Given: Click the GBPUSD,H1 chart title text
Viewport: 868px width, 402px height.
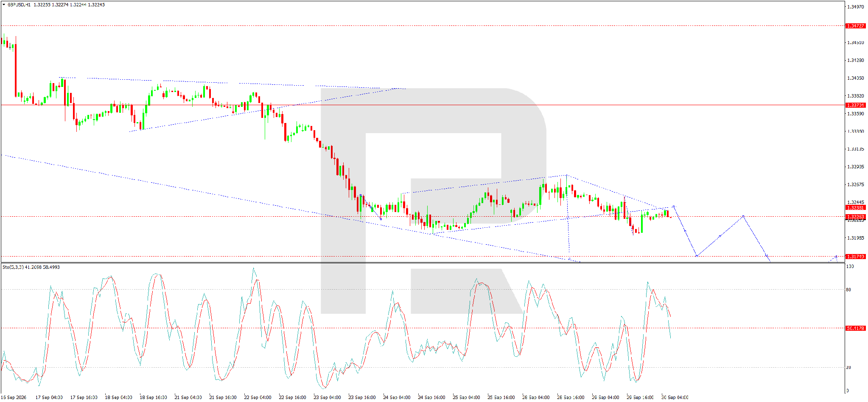Looking at the screenshot, I should [19, 5].
